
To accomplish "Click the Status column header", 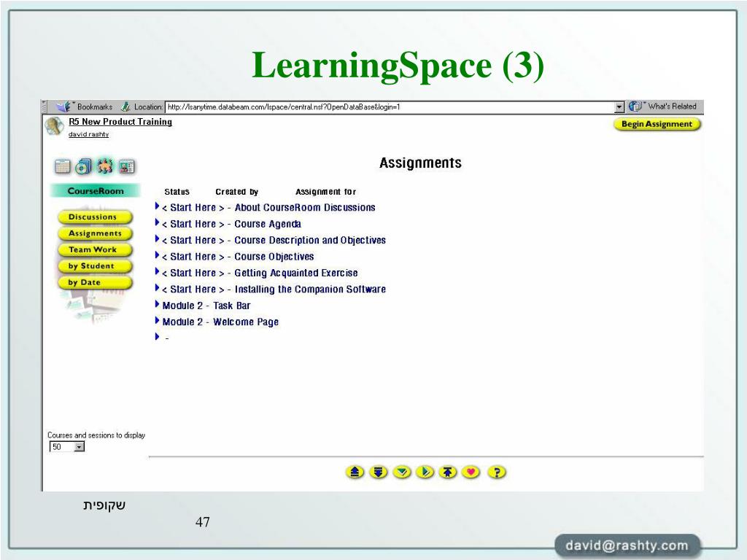I will 177,192.
